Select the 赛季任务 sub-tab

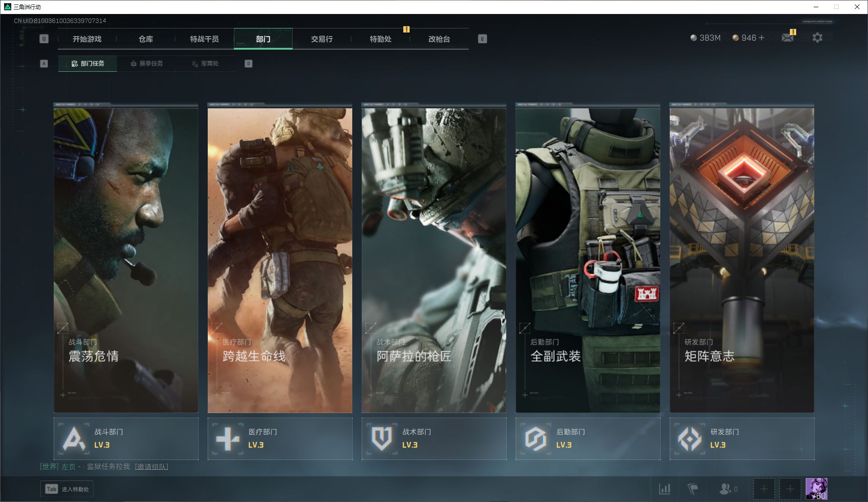(147, 64)
